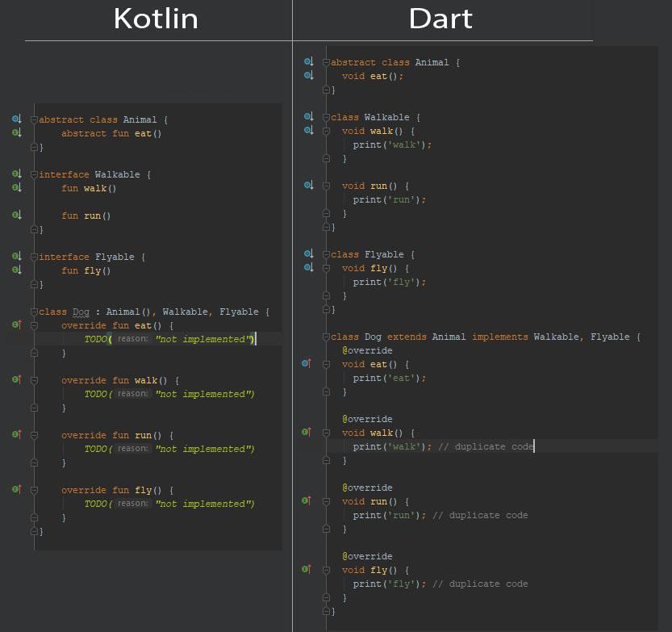Click override icon beside Dog's 'void fly()' in Dart
This screenshot has width=672, height=632.
coord(307,569)
